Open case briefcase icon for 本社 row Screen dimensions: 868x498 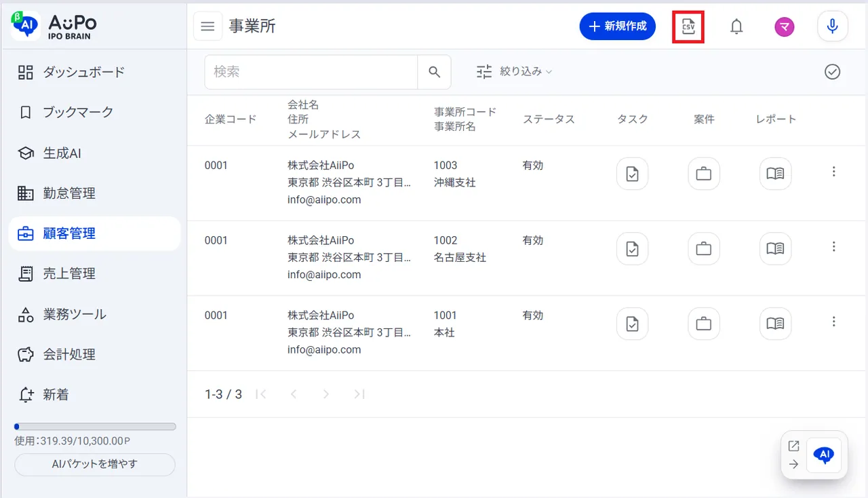pyautogui.click(x=704, y=324)
